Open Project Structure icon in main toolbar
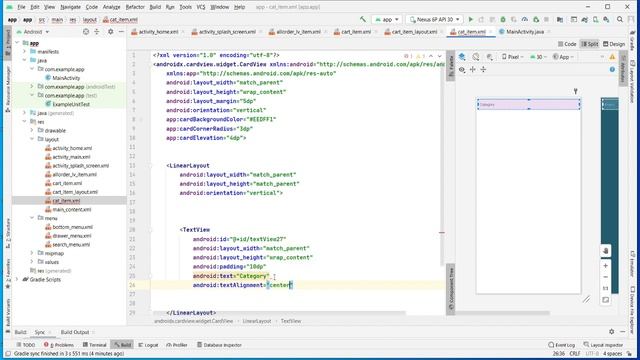Image resolution: width=640 pixels, height=360 pixels. 560,20
